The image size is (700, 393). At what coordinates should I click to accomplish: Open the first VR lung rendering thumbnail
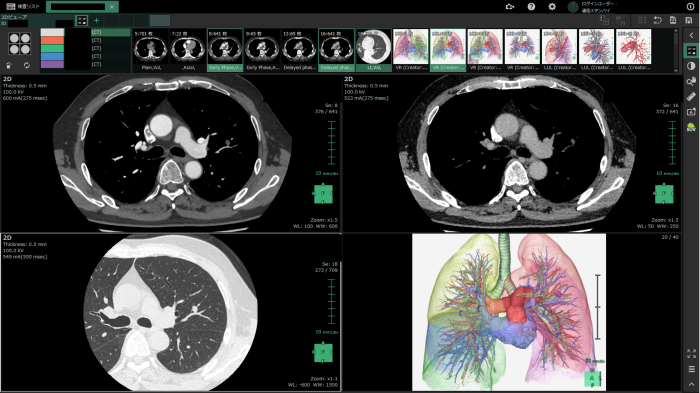tap(411, 50)
